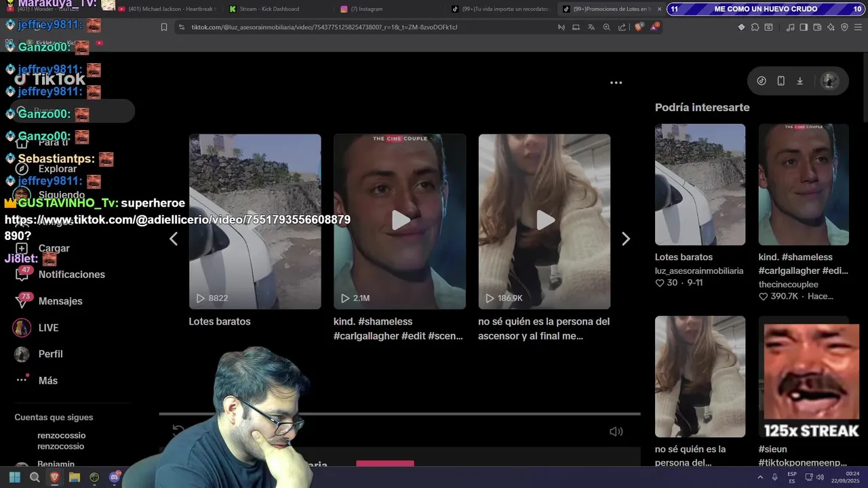
Task: Open the recommended Lotes baratos thumbnail in Podría interesarte
Action: [x=700, y=184]
